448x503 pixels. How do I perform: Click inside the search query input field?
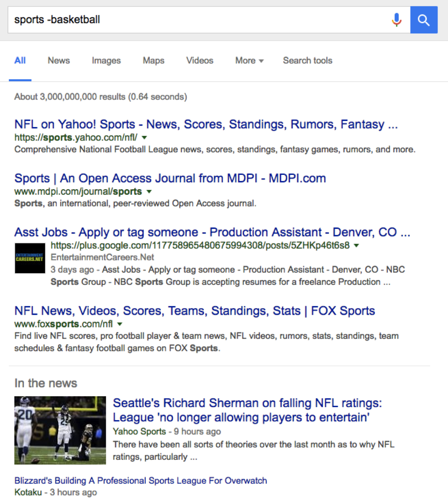pos(159,20)
